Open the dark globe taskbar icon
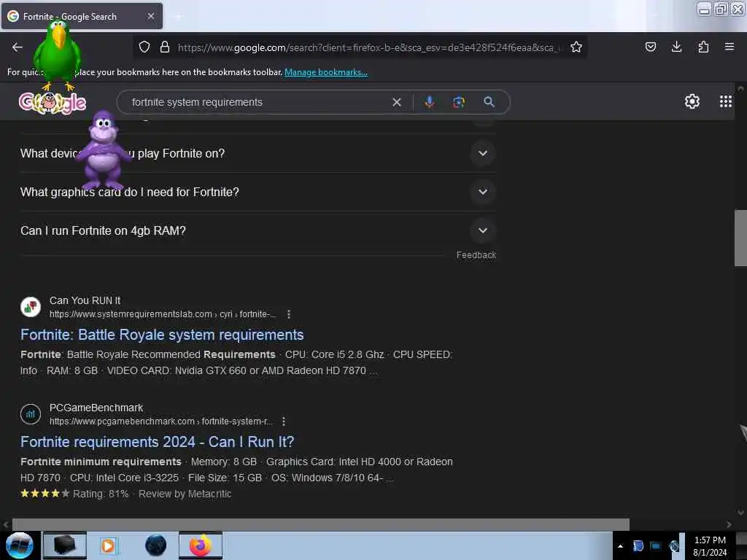The image size is (747, 560). pyautogui.click(x=156, y=545)
